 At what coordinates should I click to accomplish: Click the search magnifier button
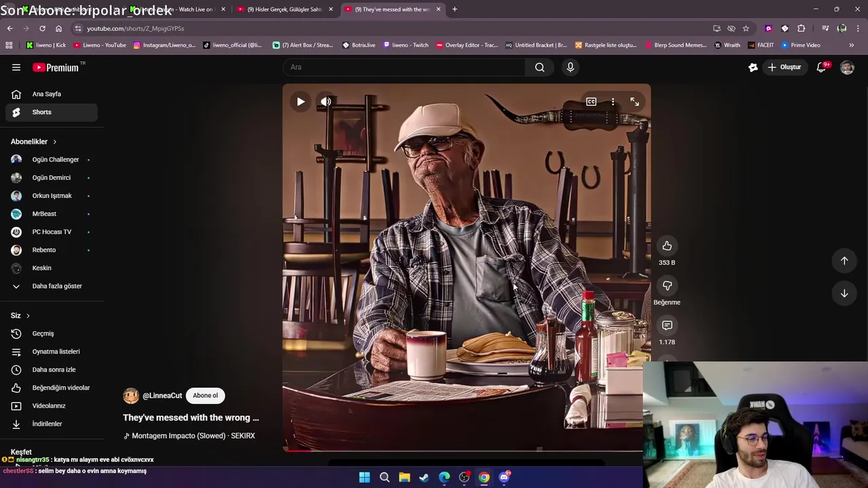540,67
